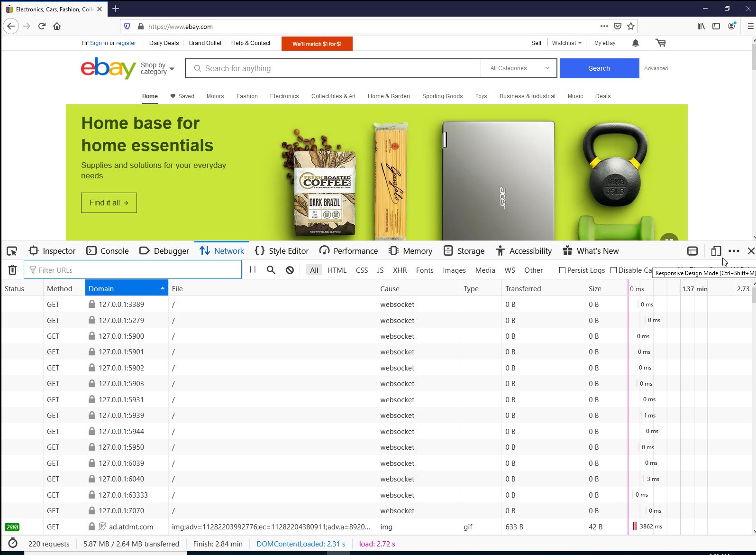756x555 pixels.
Task: Filter requests by All
Action: [x=314, y=270]
